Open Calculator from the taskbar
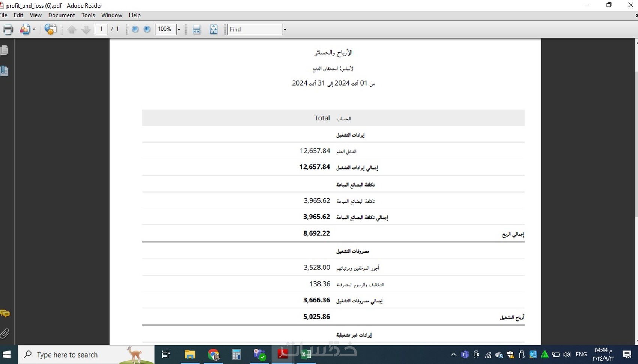The width and height of the screenshot is (638, 364). (236, 355)
